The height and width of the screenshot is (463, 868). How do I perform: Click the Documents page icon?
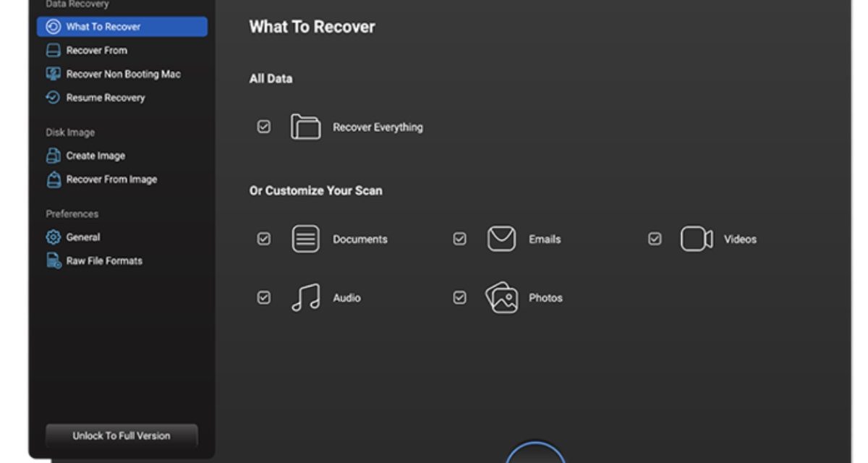point(305,239)
